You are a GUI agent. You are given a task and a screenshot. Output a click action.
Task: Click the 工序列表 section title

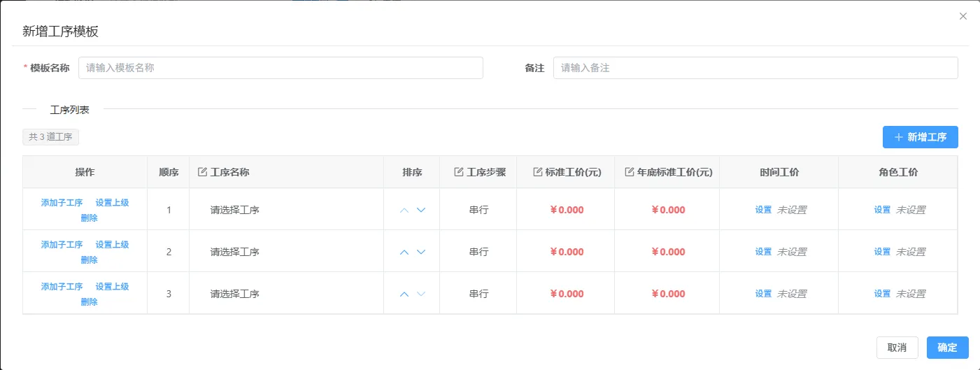point(70,110)
